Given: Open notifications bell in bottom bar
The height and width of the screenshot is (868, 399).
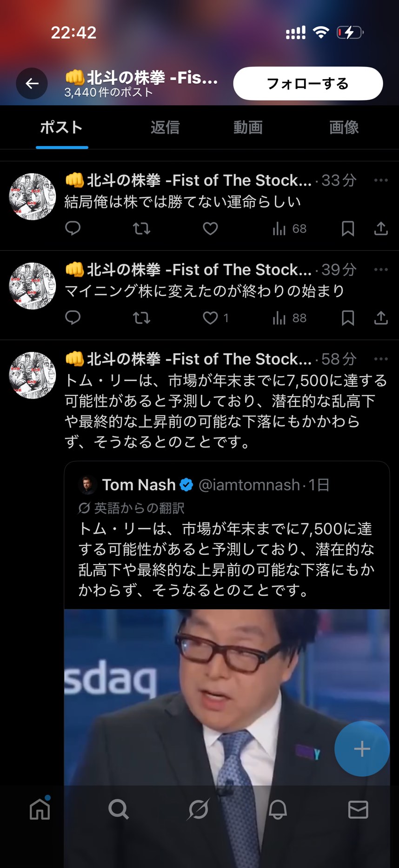Looking at the screenshot, I should 278,809.
